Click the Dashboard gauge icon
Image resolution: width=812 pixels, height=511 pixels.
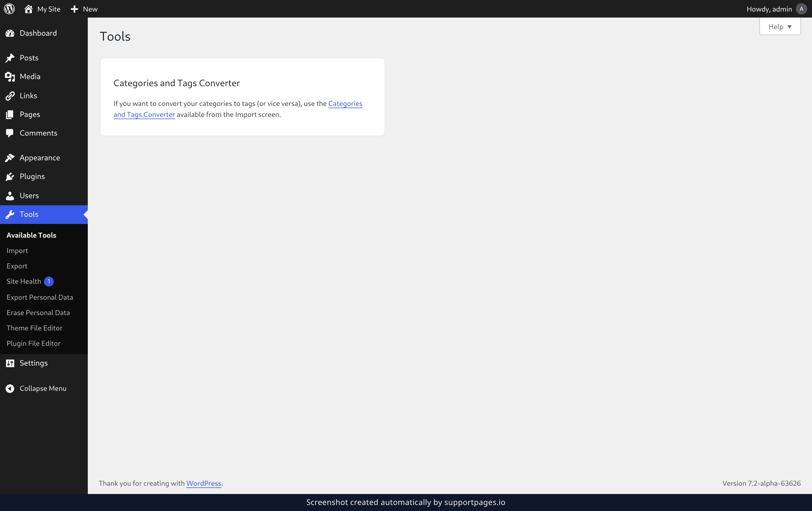10,33
